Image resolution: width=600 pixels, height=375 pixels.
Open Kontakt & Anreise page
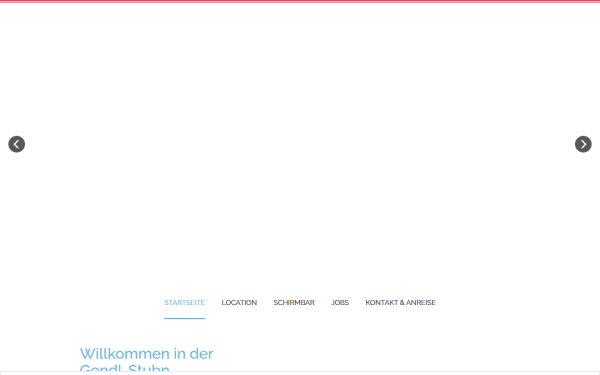click(x=400, y=302)
